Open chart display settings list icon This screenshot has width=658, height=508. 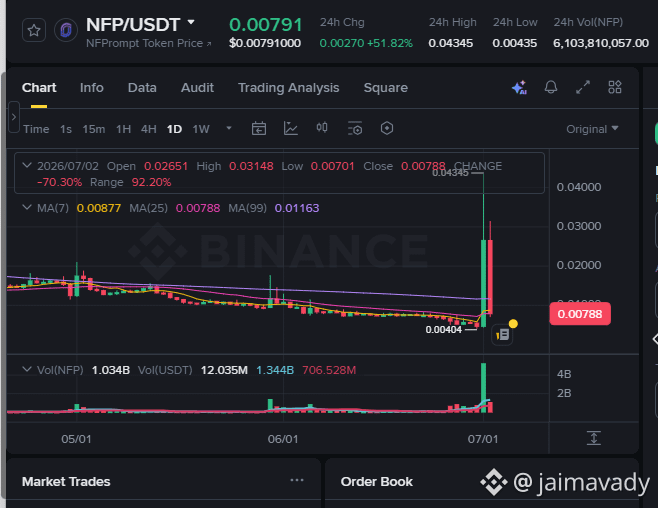point(355,128)
